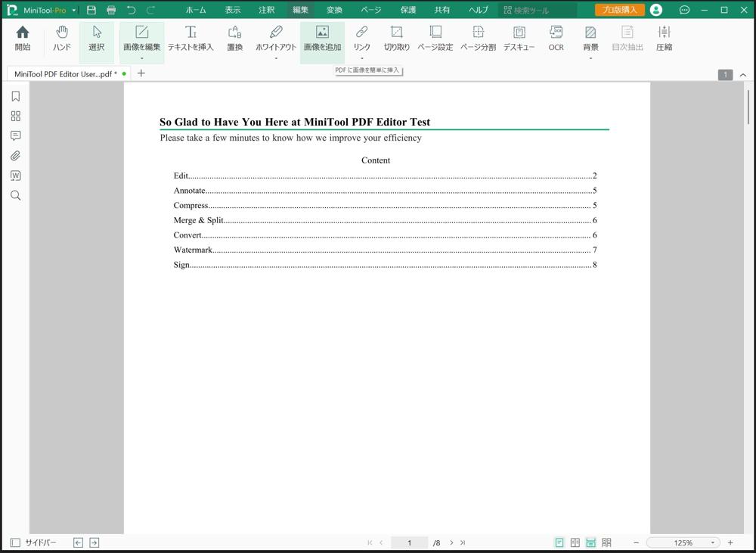This screenshot has width=756, height=553.
Task: Open the 125% zoom level dropdown
Action: (x=713, y=543)
